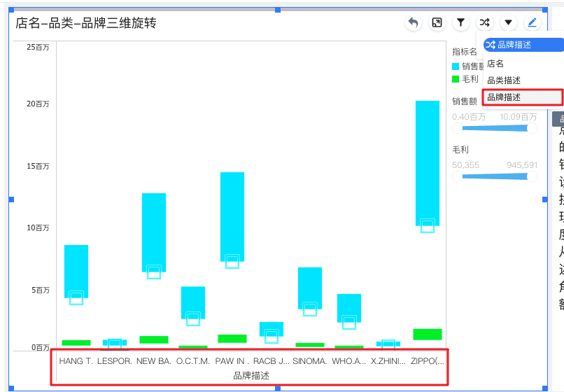Open chart in fullscreen expand icon
Screen dimensions: 564x392
point(437,22)
